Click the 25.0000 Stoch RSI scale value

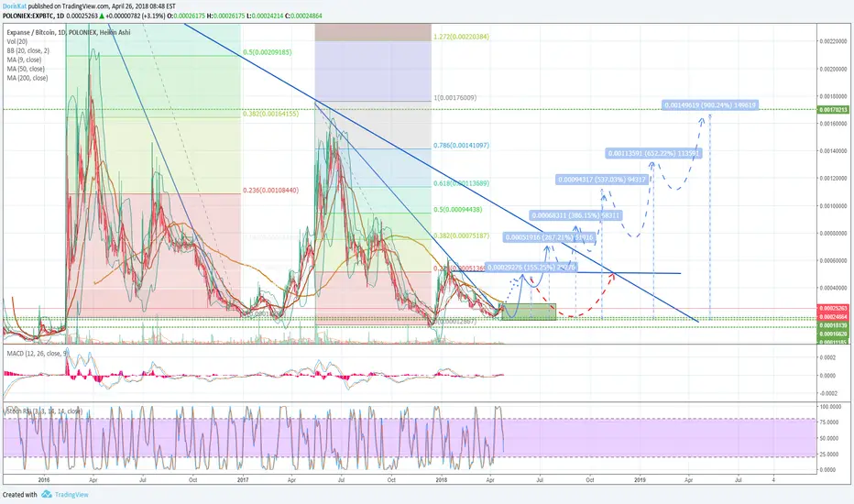point(828,454)
